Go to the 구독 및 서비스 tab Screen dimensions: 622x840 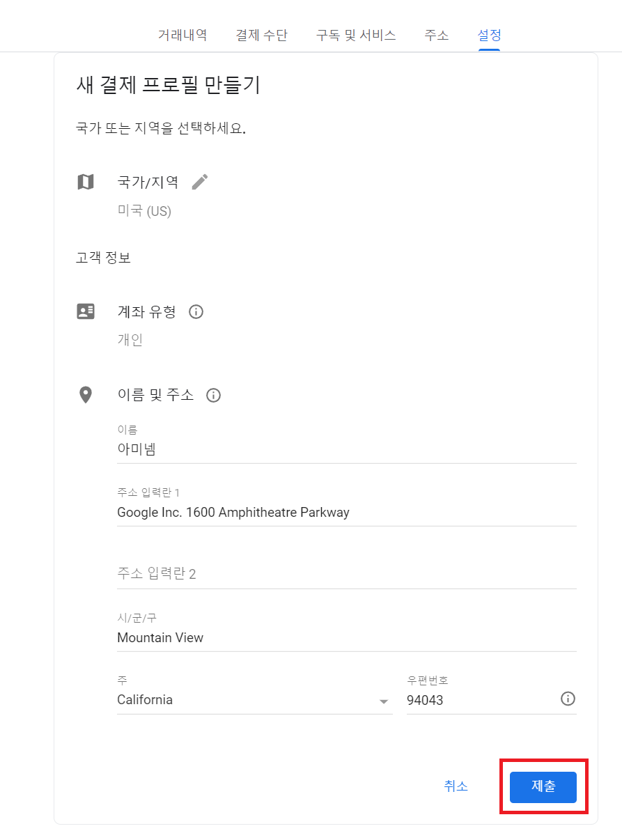coord(356,35)
